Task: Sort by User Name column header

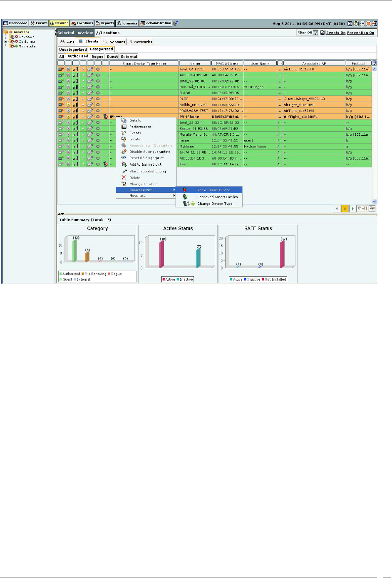Action: coord(260,64)
